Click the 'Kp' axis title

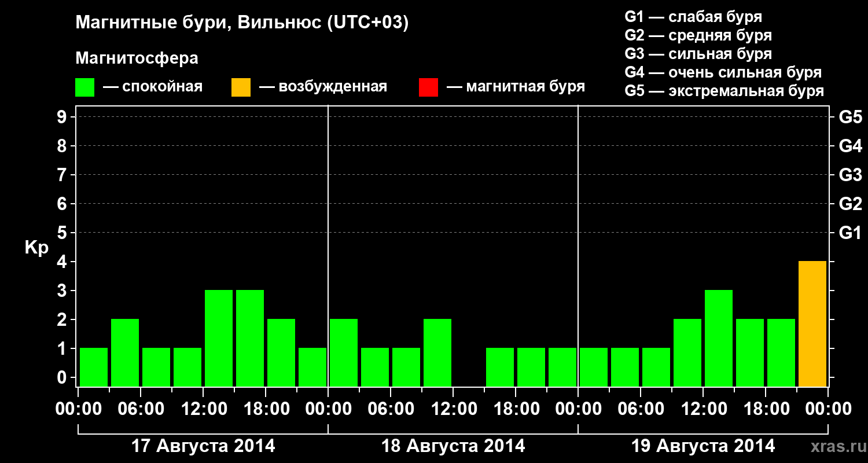click(36, 248)
